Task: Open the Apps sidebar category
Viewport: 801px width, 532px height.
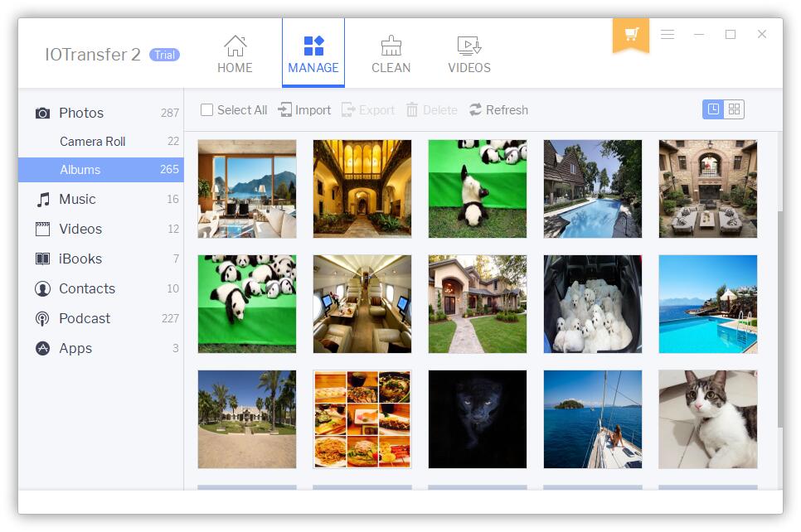Action: tap(75, 348)
